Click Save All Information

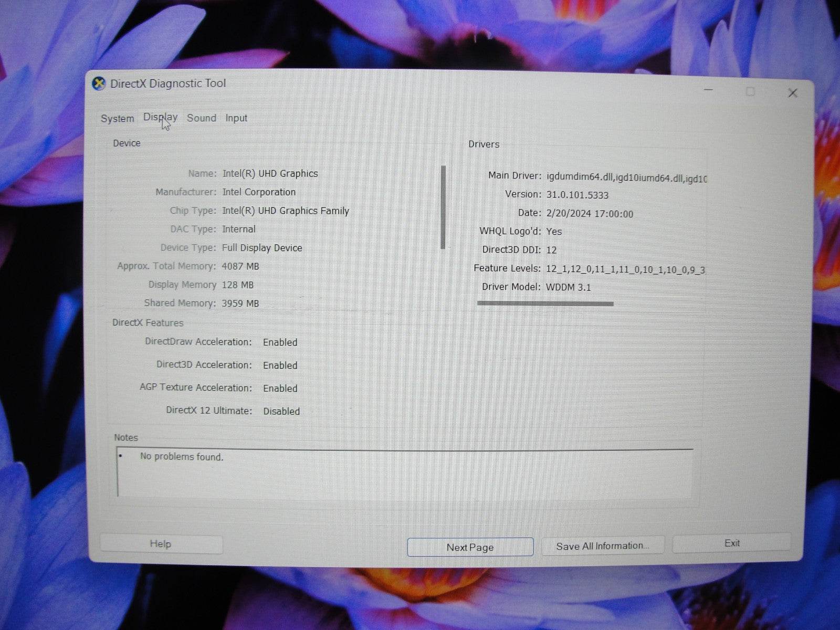coord(602,545)
